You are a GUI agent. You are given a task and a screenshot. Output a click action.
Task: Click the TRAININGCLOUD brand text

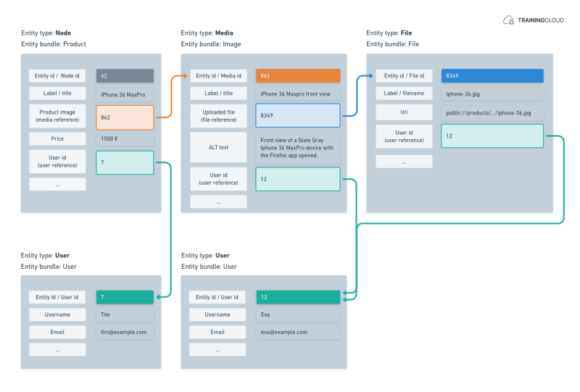click(541, 20)
